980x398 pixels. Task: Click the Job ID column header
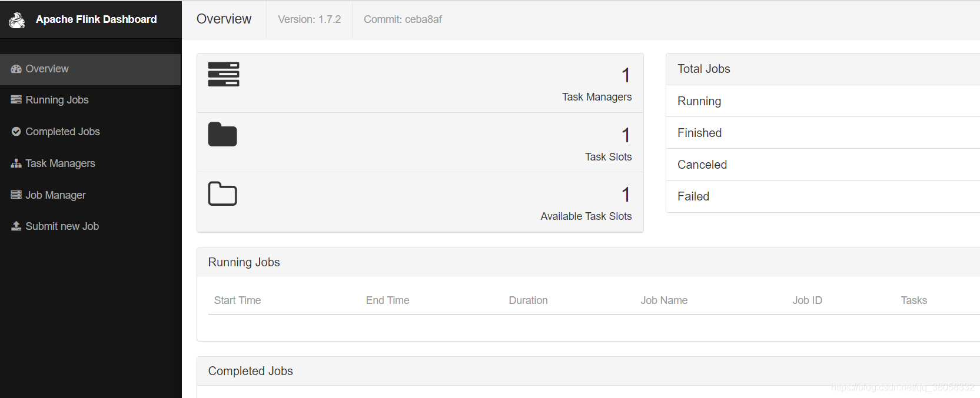coord(807,300)
